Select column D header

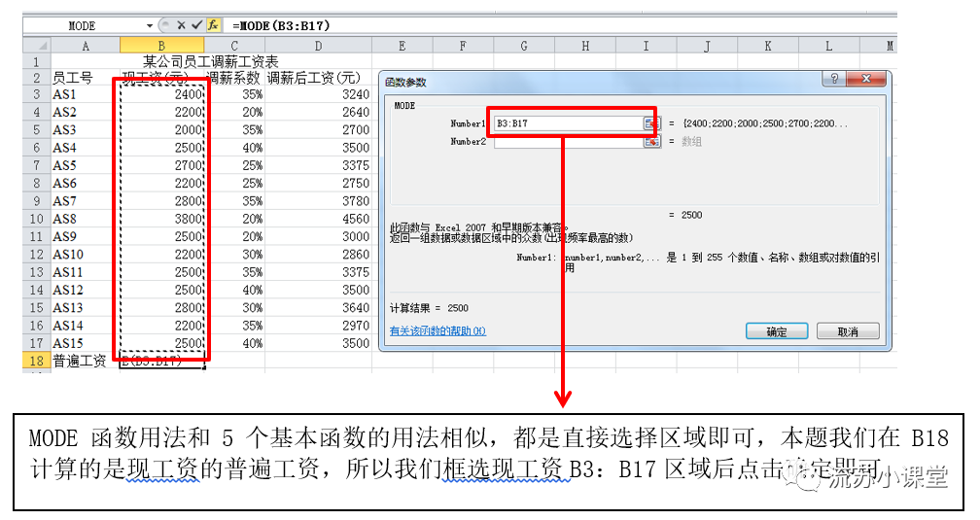tap(318, 46)
